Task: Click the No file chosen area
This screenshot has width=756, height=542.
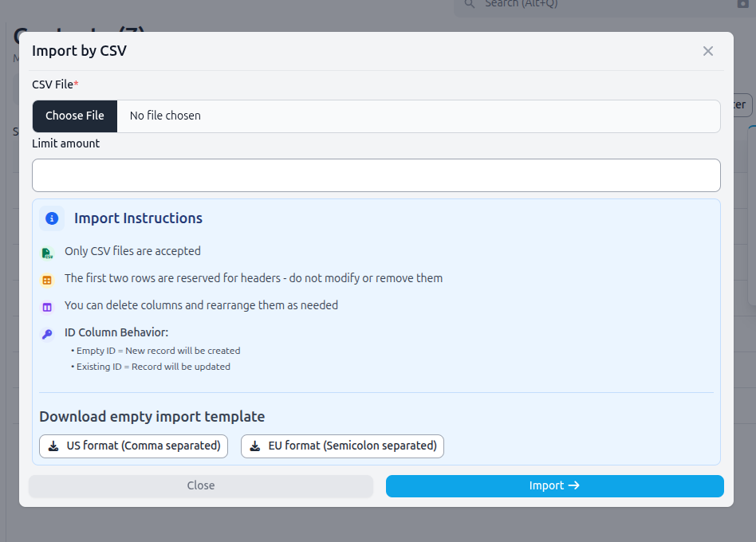Action: [x=165, y=116]
